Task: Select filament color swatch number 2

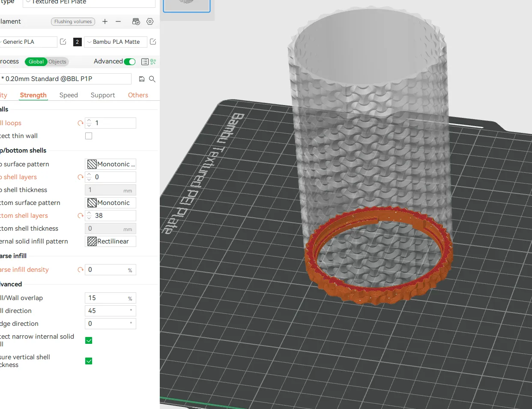Action: (77, 42)
